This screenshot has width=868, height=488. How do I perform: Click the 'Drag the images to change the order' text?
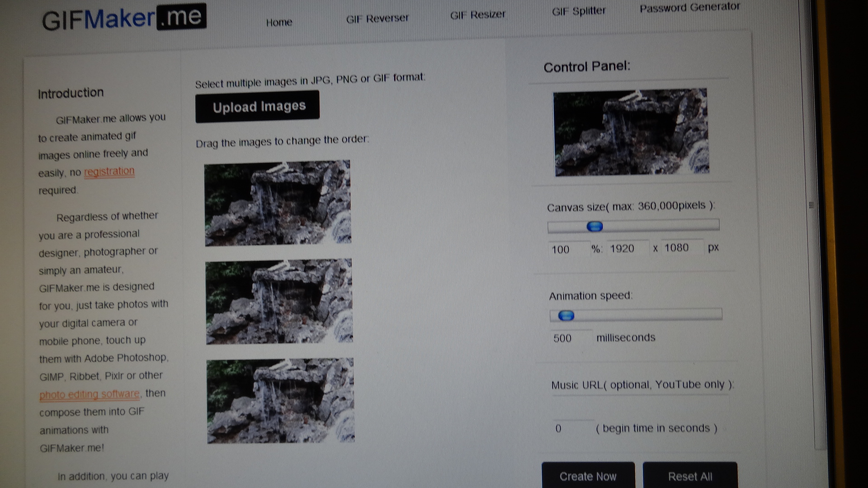(x=282, y=141)
